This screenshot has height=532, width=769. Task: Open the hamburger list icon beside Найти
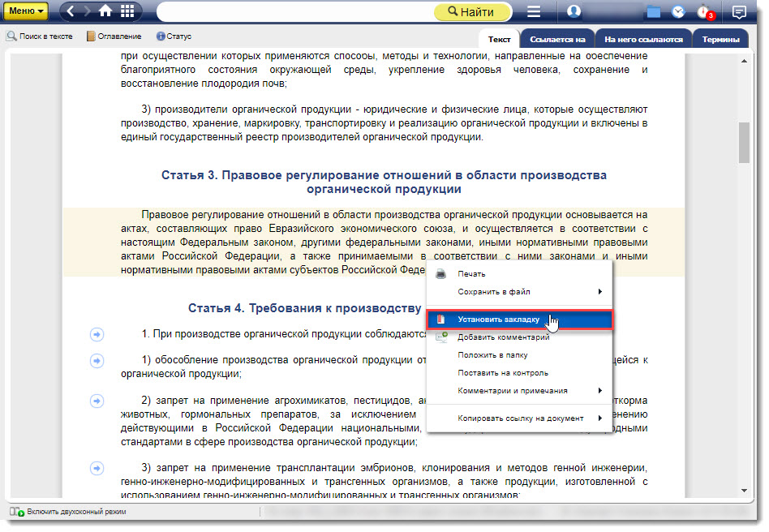533,11
